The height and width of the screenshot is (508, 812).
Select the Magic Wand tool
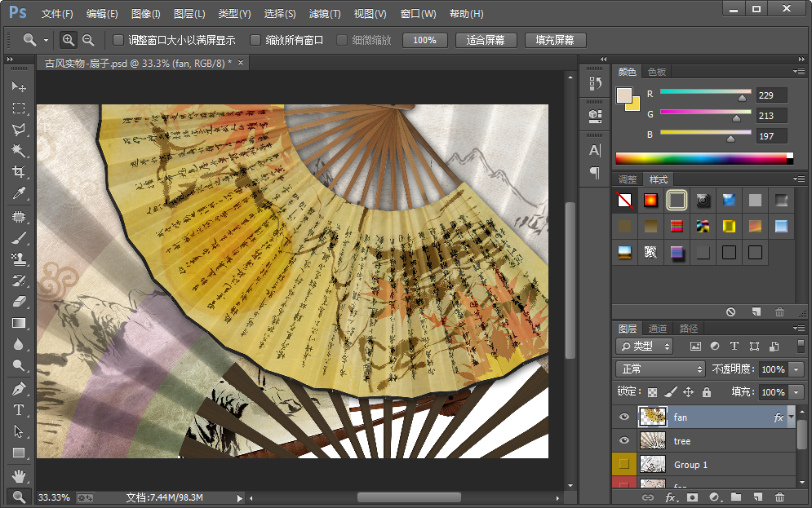point(19,151)
